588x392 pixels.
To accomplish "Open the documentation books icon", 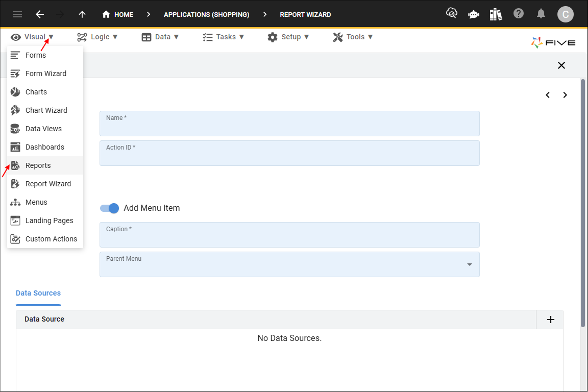I will pyautogui.click(x=496, y=15).
